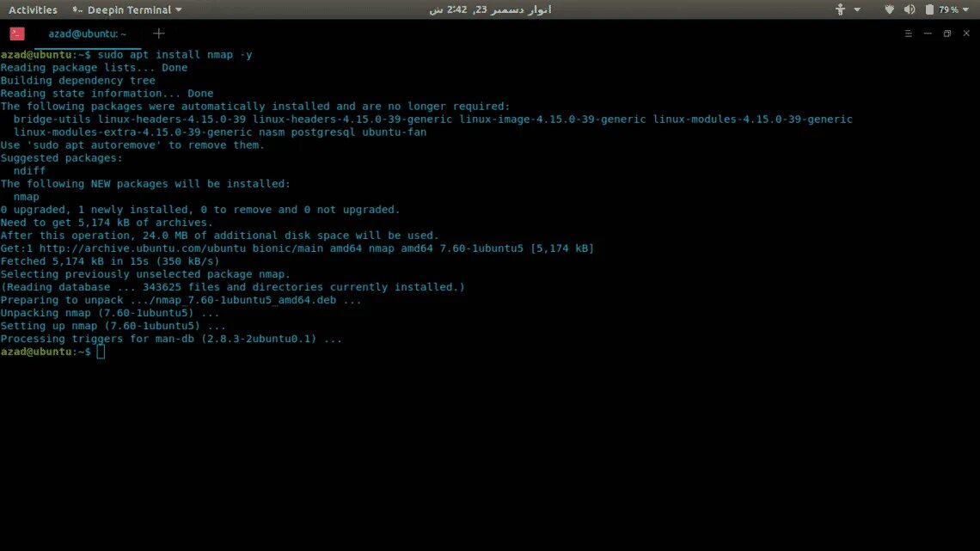Viewport: 980px width, 551px height.
Task: Close the terminal window
Action: point(966,34)
